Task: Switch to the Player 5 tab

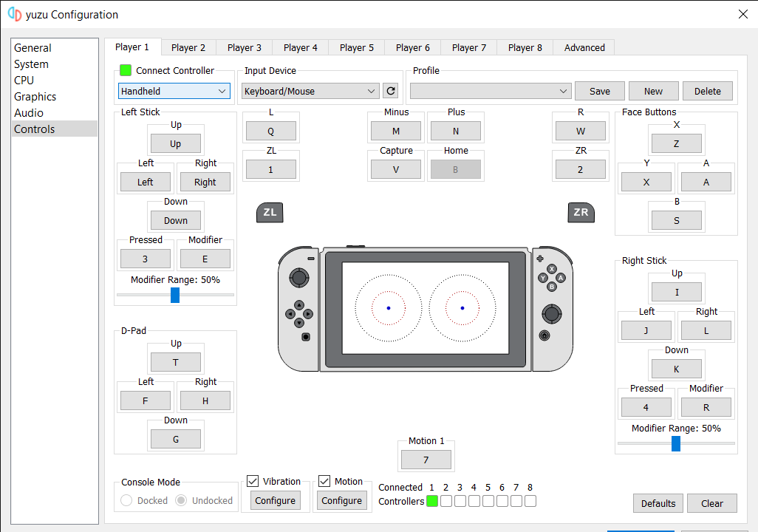Action: [x=356, y=47]
